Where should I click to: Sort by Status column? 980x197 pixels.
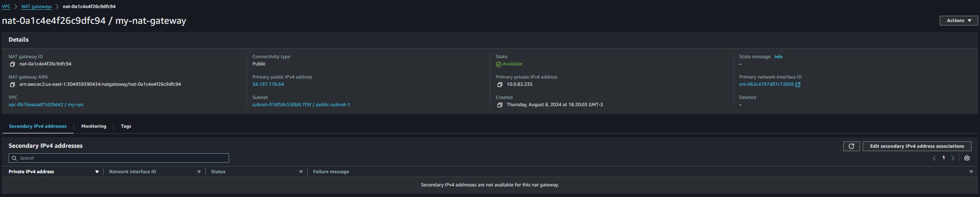[x=301, y=172]
